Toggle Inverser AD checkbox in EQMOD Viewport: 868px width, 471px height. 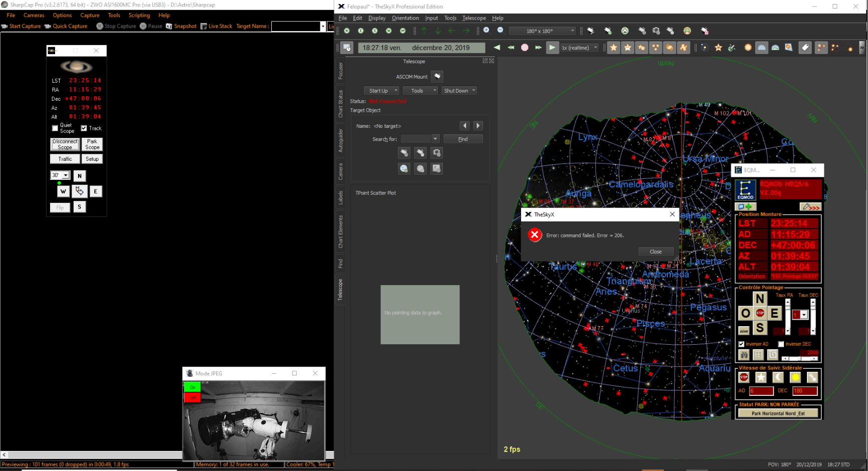741,344
